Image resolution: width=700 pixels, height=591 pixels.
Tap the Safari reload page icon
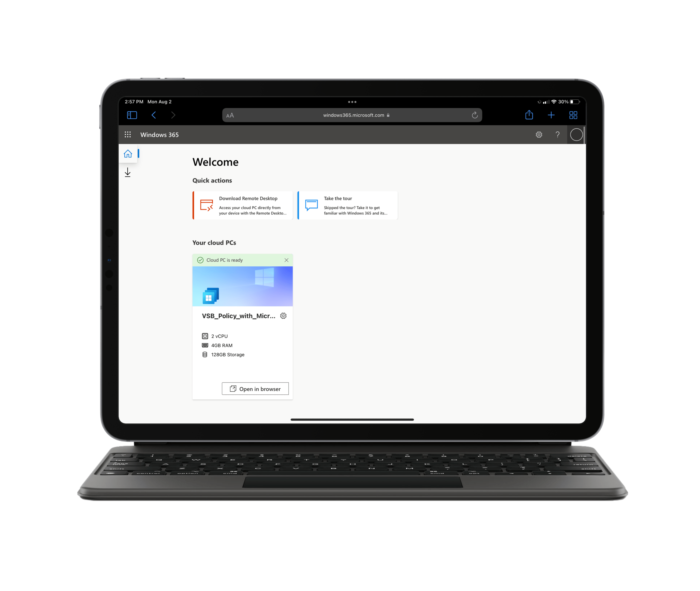pyautogui.click(x=476, y=114)
